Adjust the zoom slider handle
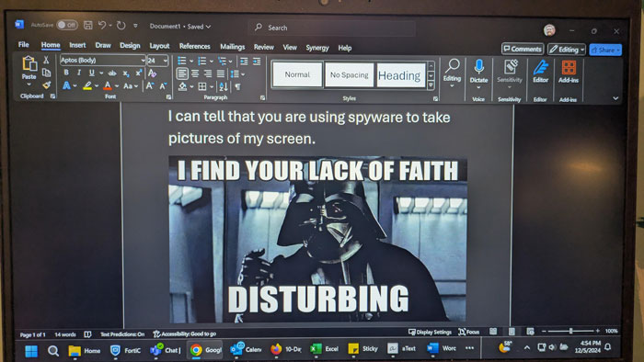Viewport: 644px width, 362px height. point(570,331)
